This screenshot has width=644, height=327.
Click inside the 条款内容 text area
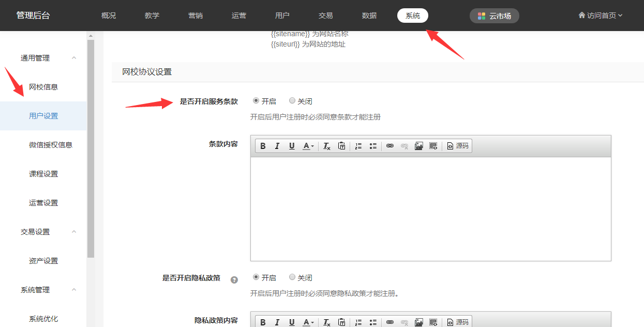pyautogui.click(x=430, y=209)
